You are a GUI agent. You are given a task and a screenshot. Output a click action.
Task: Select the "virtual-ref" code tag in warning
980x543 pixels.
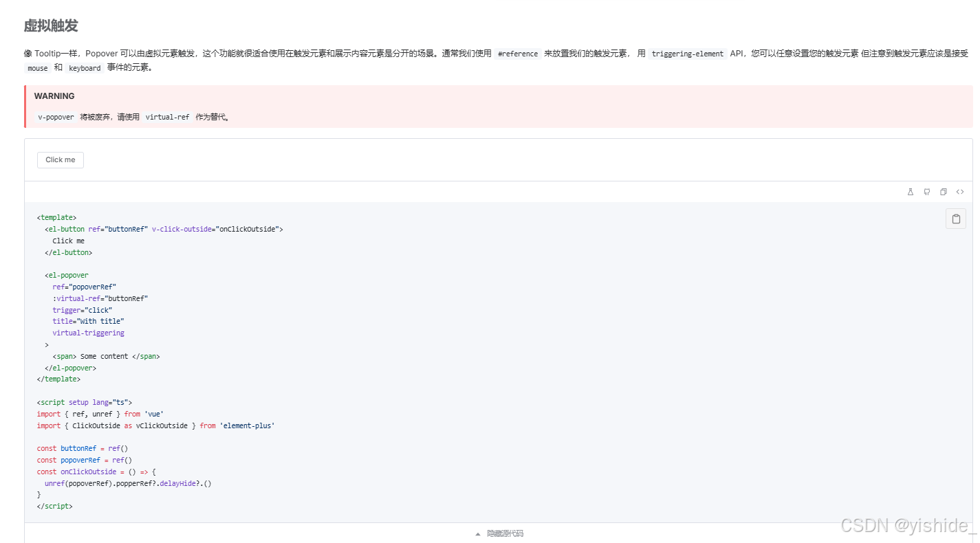coord(167,117)
